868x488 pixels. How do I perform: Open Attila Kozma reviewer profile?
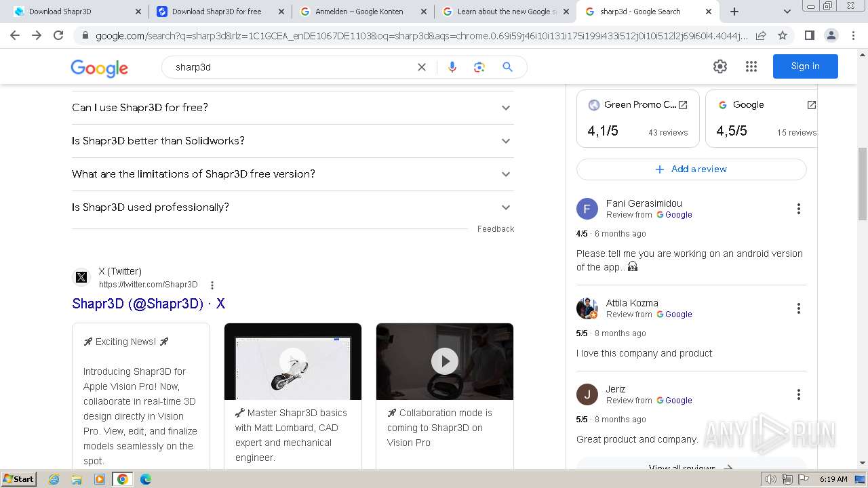[x=631, y=303]
